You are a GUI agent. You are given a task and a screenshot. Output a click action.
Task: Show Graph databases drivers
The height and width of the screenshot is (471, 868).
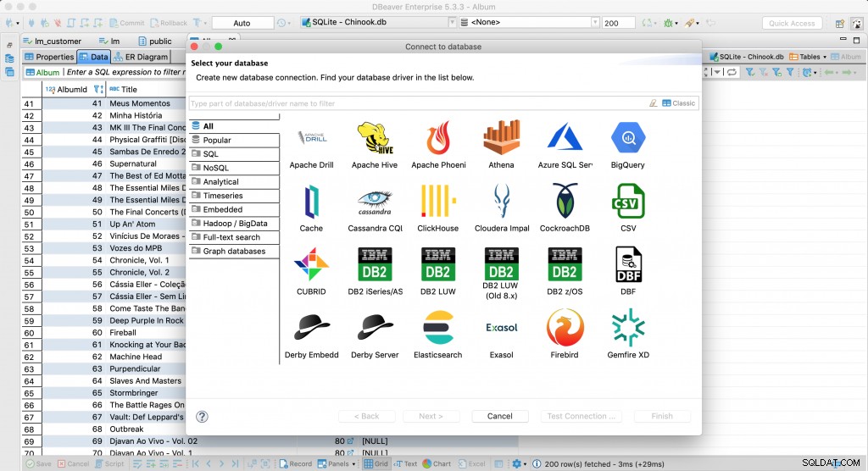(x=234, y=251)
